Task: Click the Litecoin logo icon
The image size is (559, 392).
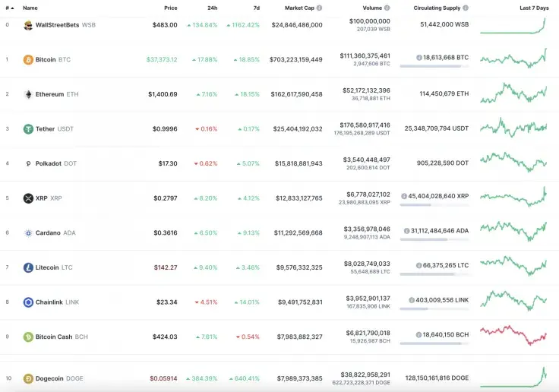Action: point(28,267)
